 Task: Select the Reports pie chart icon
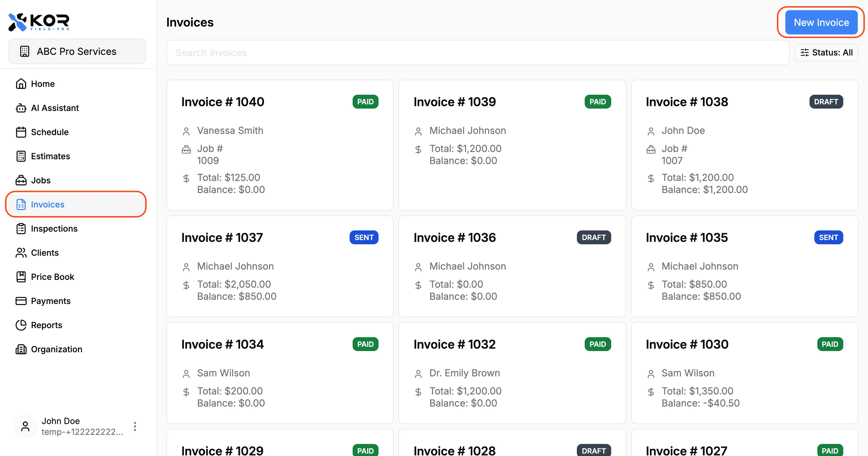tap(21, 325)
